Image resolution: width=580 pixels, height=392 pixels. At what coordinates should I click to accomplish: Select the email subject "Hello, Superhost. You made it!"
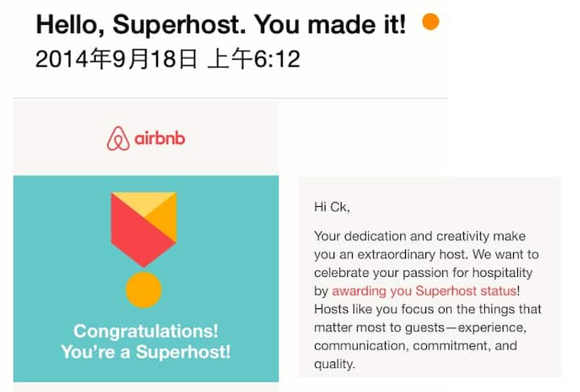click(x=221, y=23)
